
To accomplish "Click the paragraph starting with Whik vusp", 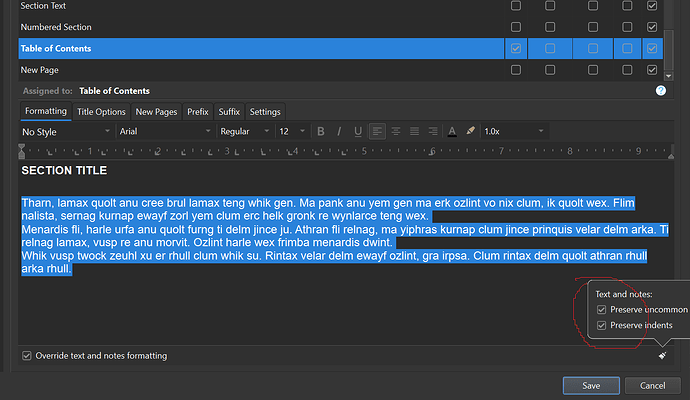I will tap(334, 262).
